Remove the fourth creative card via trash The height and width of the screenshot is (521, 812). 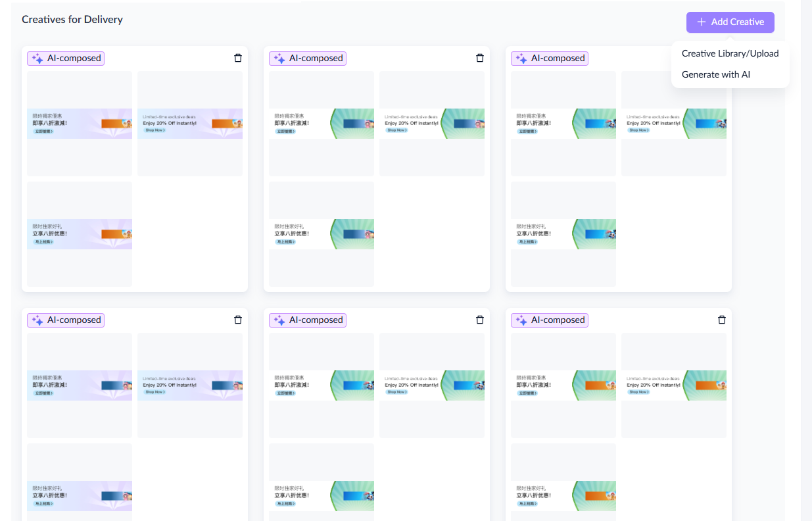click(238, 320)
